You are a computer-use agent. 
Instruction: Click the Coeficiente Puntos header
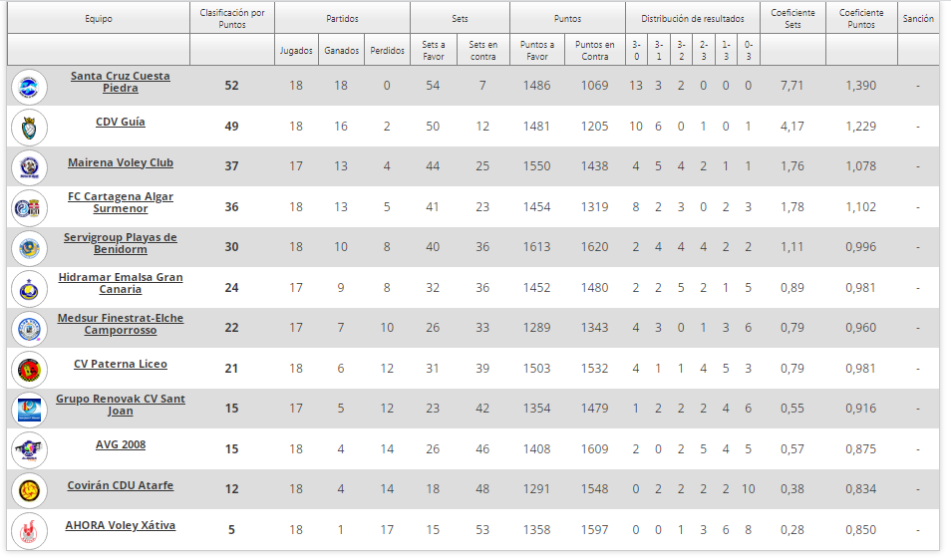(x=861, y=18)
